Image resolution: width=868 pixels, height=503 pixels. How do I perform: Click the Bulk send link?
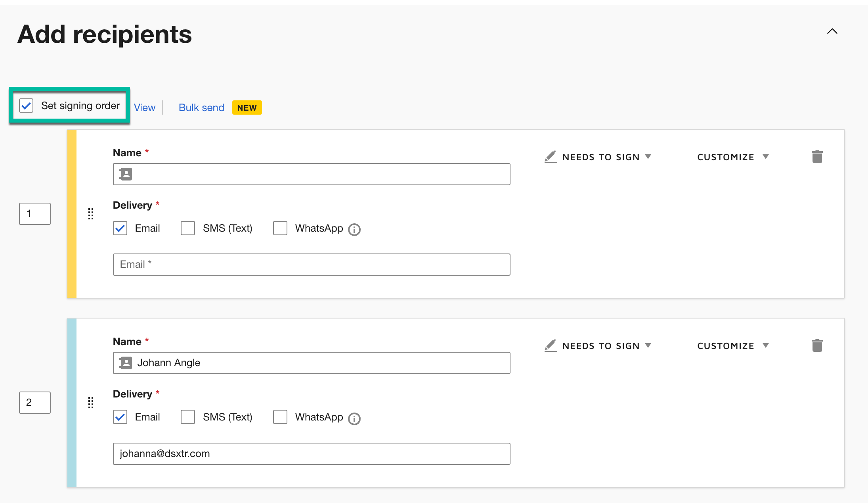(x=201, y=108)
